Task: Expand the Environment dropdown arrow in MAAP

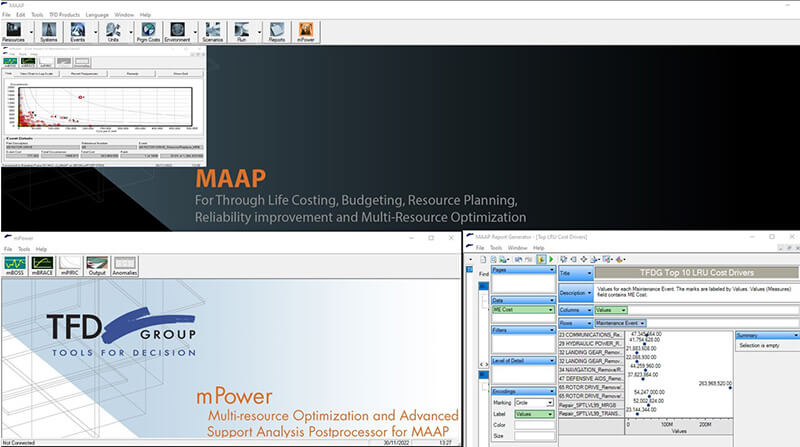Action: pyautogui.click(x=195, y=32)
